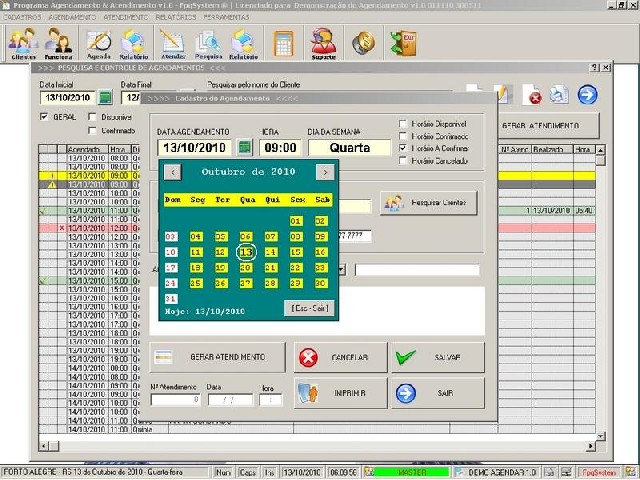Viewport: 640px width, 480px height.
Task: Click the gold coin money icon
Action: (363, 42)
